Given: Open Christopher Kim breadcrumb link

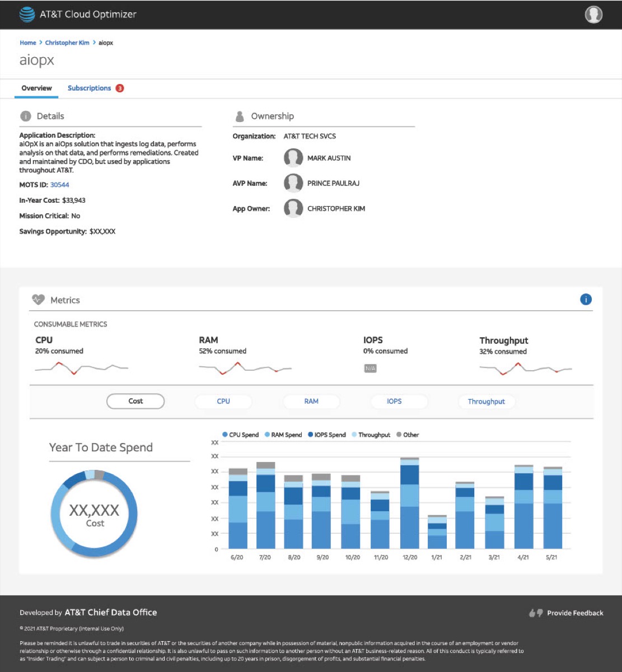Looking at the screenshot, I should click(x=67, y=43).
